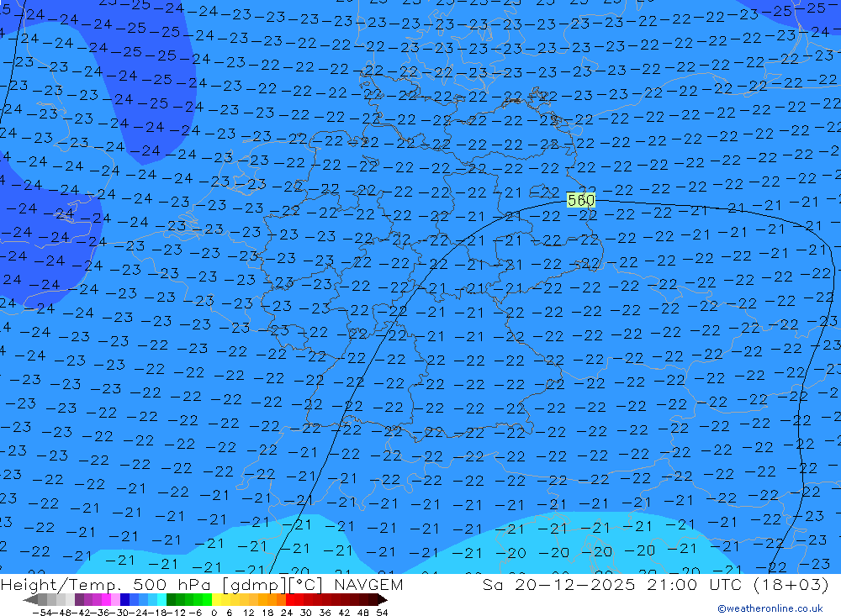Click the legend label 0

point(214,613)
